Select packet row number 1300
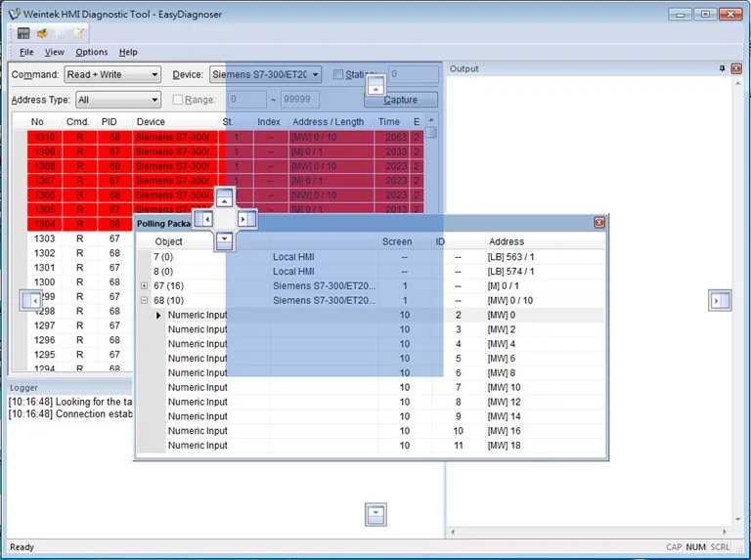 79,282
